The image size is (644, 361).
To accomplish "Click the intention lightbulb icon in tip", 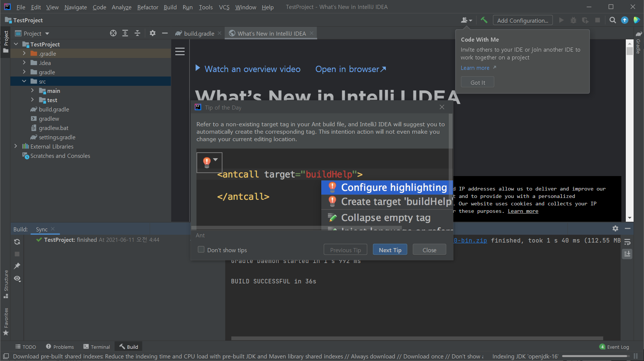I will (x=207, y=162).
